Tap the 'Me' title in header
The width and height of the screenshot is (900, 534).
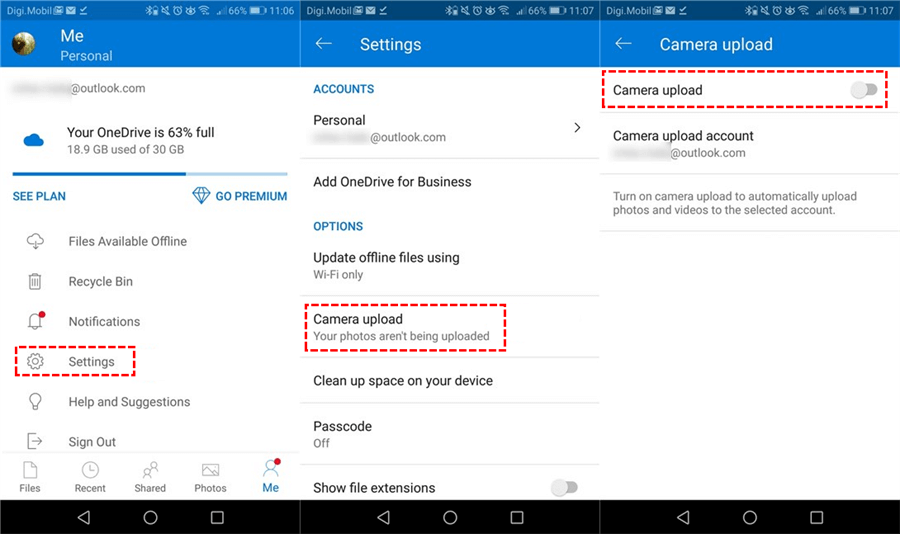(x=72, y=36)
